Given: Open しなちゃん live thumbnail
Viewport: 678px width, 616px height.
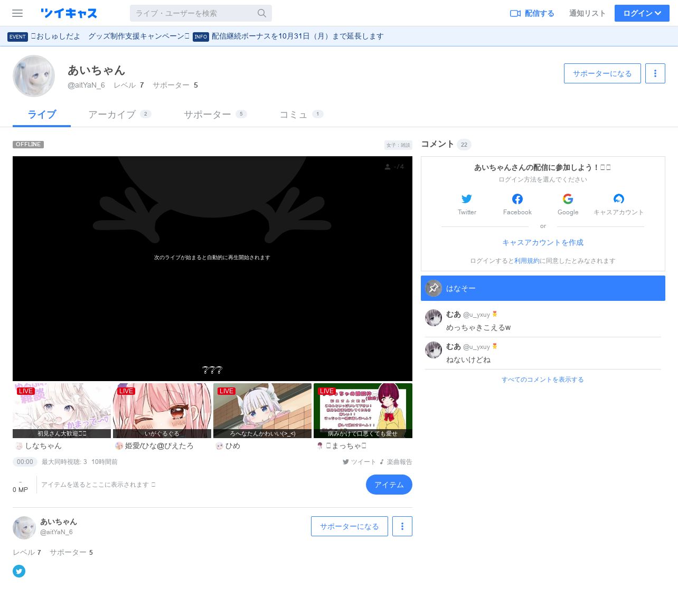Looking at the screenshot, I should tap(62, 411).
